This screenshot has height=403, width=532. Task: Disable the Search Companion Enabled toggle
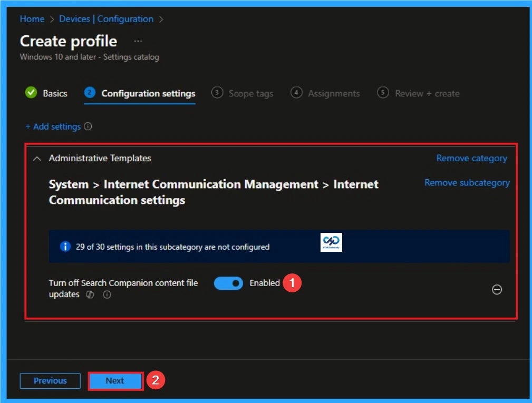[x=228, y=283]
